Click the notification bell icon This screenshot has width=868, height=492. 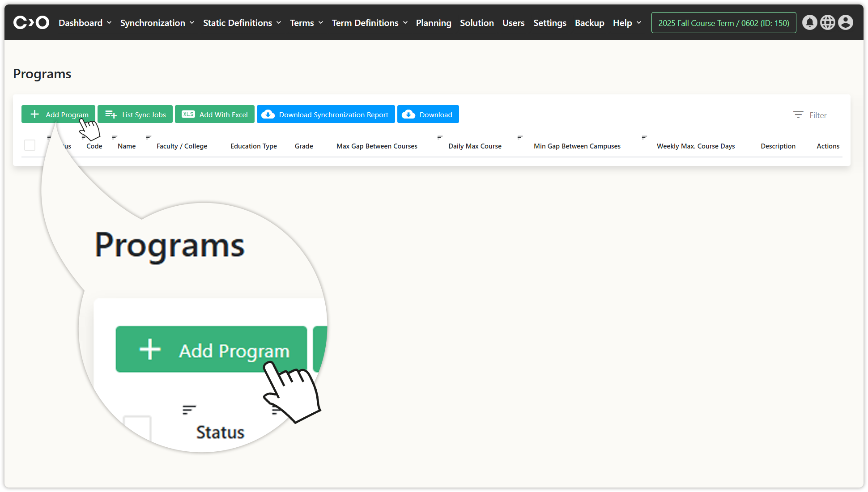[x=809, y=22]
